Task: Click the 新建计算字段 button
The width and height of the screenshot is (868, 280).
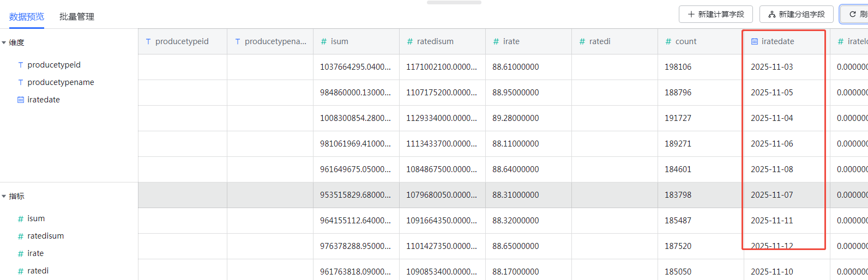Action: pyautogui.click(x=715, y=14)
